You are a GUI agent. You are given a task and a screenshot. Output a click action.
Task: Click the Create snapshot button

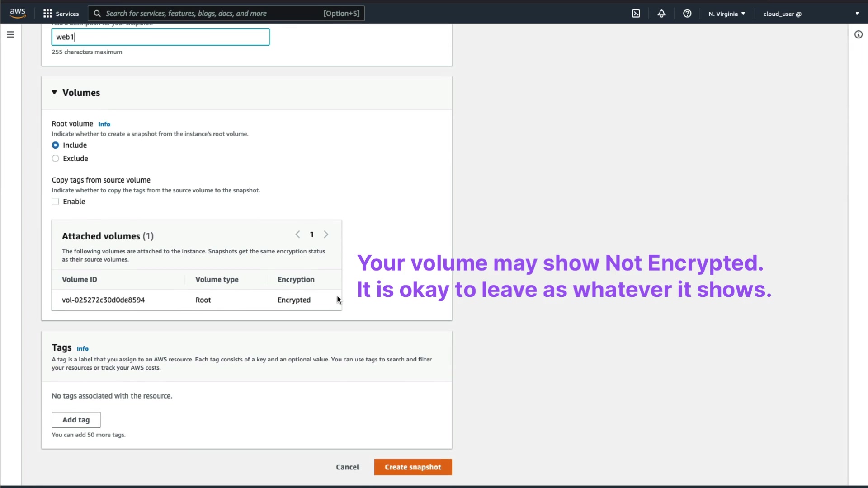412,467
